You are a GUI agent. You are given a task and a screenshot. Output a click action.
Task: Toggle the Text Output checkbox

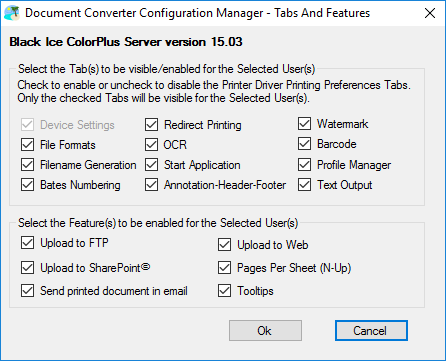click(x=305, y=185)
